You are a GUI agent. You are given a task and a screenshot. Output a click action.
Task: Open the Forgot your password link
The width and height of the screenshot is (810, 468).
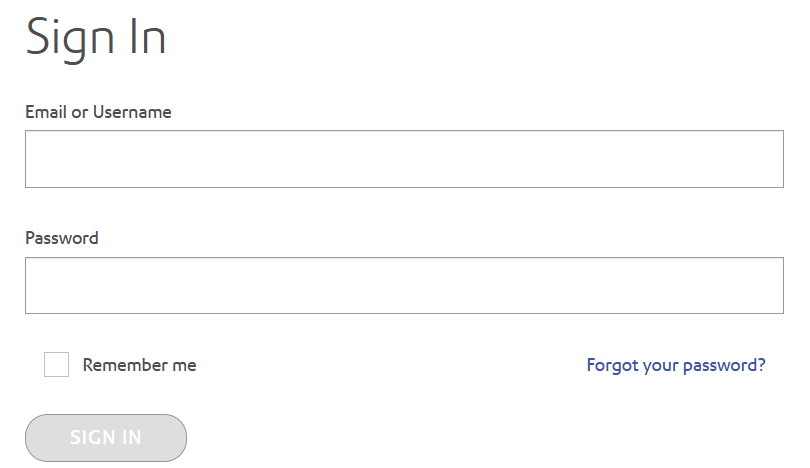coord(676,365)
